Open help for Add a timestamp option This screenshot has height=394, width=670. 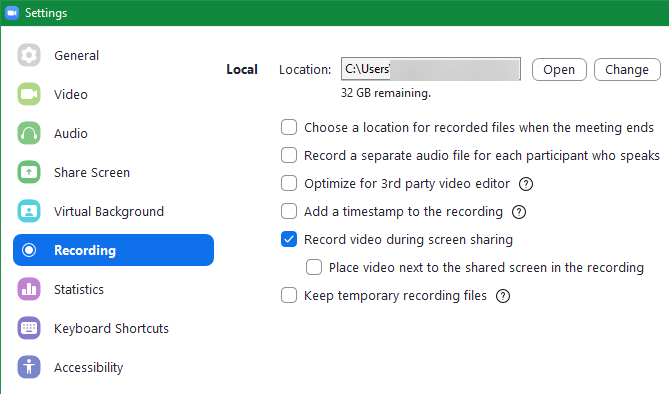pos(519,212)
